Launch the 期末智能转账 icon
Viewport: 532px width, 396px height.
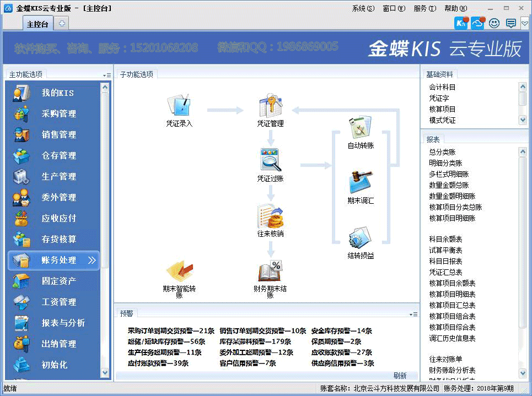point(179,271)
